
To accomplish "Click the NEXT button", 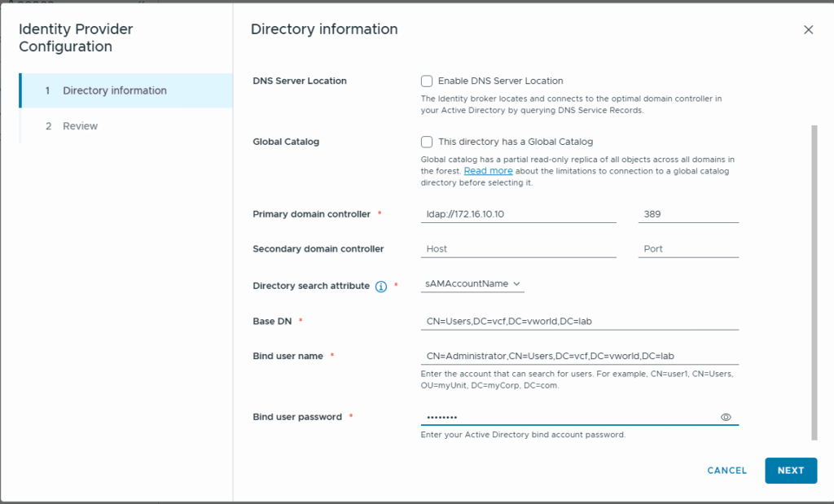I will 790,471.
